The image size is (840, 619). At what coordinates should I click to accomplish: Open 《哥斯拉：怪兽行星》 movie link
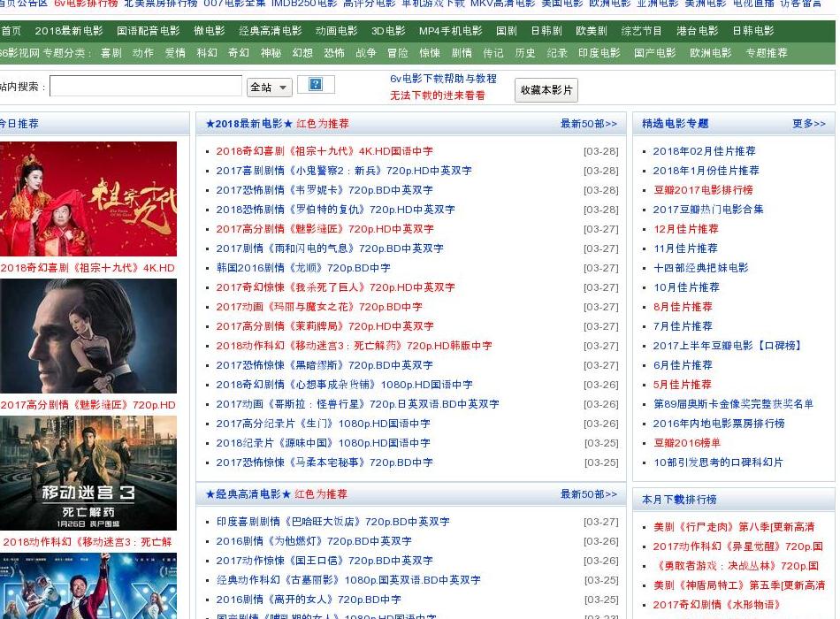[357, 404]
